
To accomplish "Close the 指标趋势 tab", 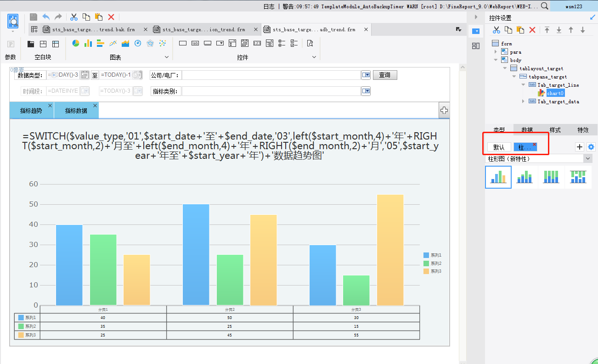I will pos(50,106).
